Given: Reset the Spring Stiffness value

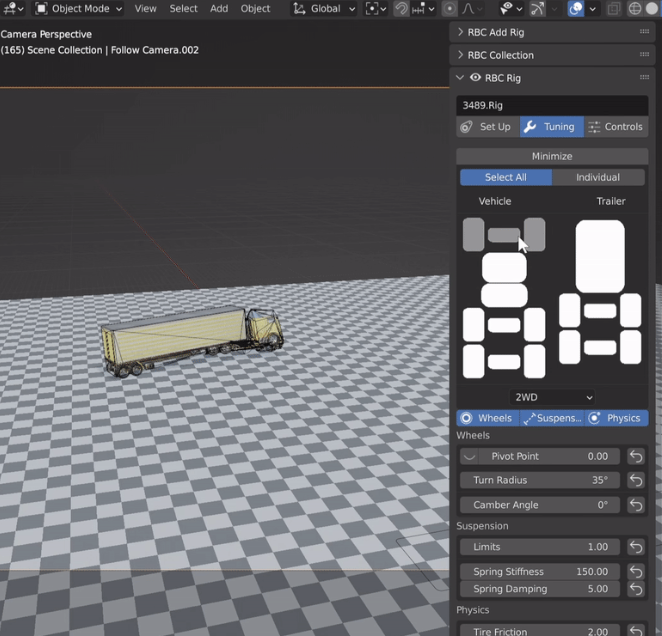Looking at the screenshot, I should pyautogui.click(x=636, y=572).
